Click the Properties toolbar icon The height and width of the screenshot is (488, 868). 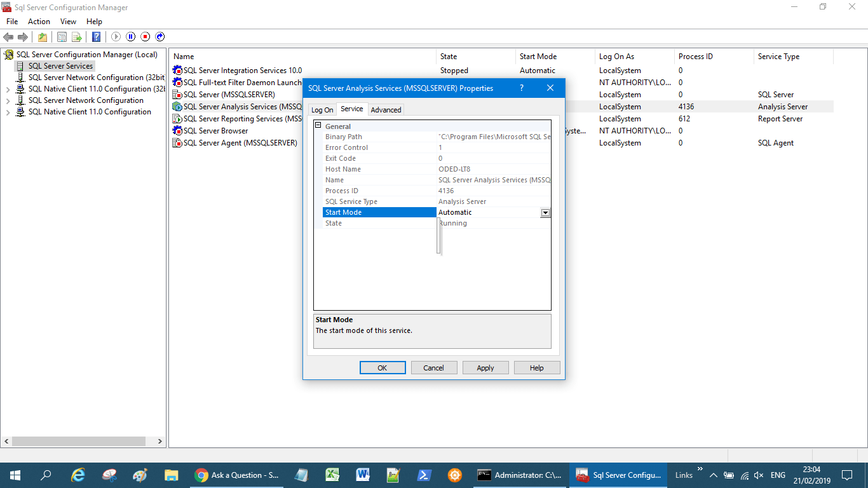click(x=62, y=37)
